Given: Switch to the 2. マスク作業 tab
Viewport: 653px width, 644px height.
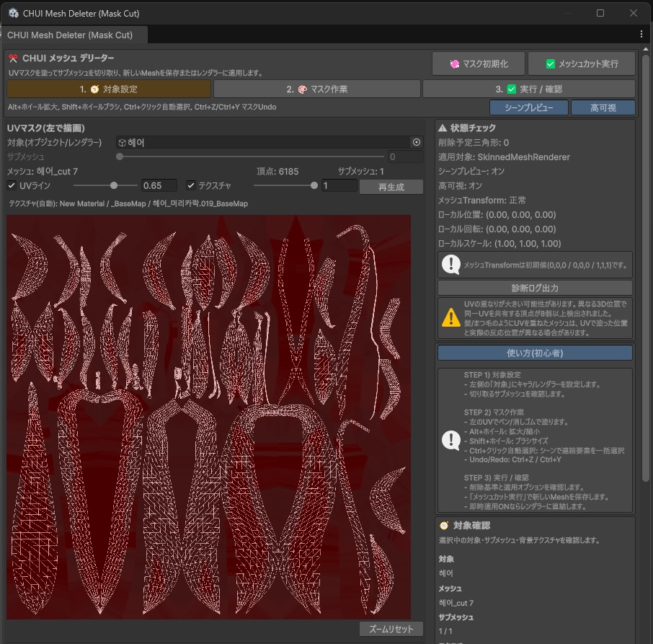Looking at the screenshot, I should 317,89.
